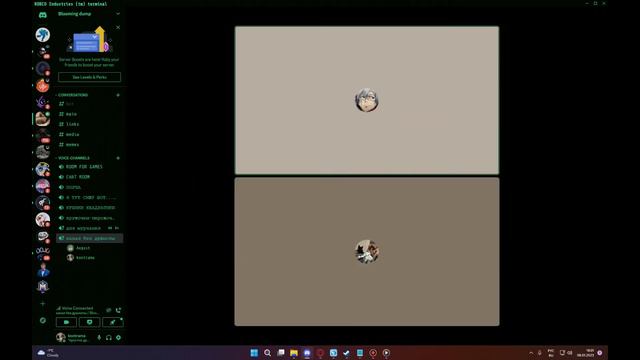
Task: Open taskbar weather widget
Action: pos(48,353)
